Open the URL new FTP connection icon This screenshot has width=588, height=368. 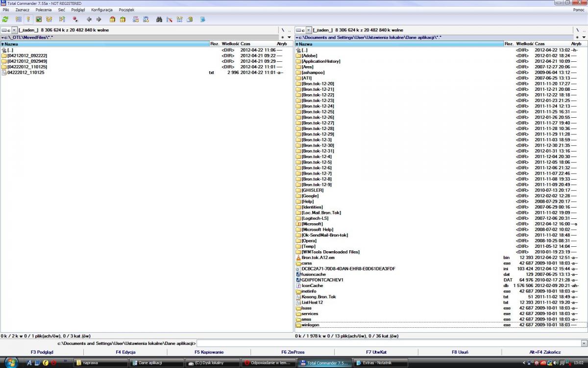[146, 20]
